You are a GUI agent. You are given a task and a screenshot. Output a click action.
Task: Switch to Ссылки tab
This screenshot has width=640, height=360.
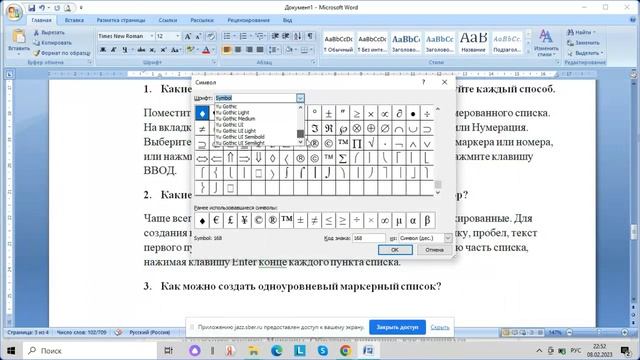168,20
